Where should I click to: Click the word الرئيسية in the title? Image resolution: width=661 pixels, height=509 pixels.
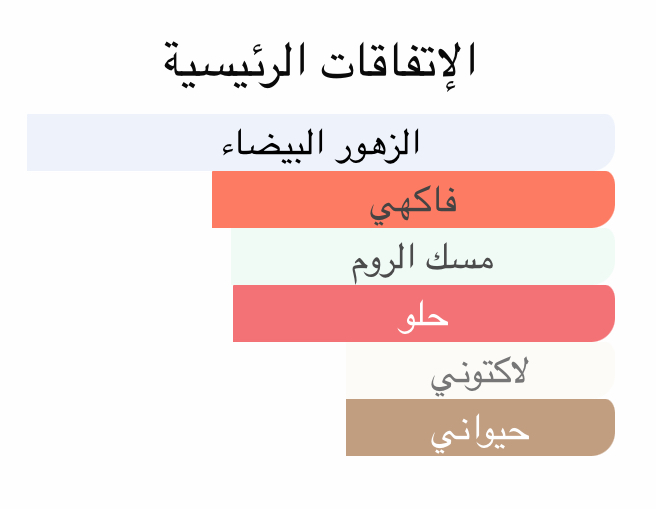[x=240, y=62]
